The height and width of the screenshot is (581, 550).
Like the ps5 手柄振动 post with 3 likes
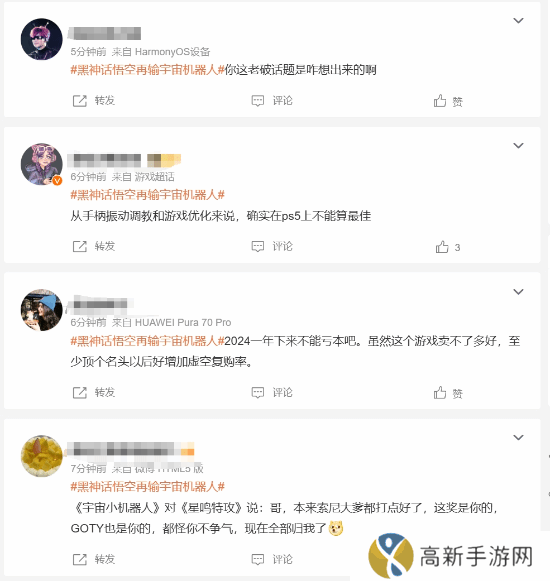pyautogui.click(x=448, y=247)
